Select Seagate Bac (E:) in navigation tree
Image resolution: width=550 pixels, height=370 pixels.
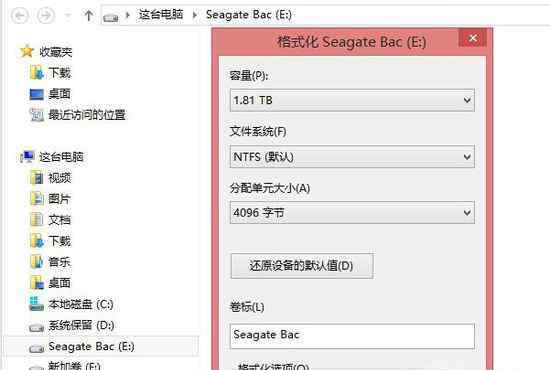(81, 347)
